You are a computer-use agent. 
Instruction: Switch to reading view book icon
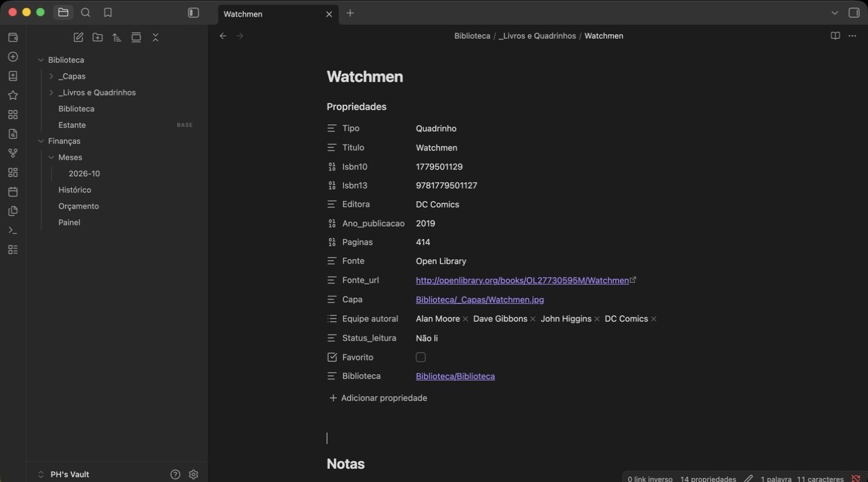point(835,36)
